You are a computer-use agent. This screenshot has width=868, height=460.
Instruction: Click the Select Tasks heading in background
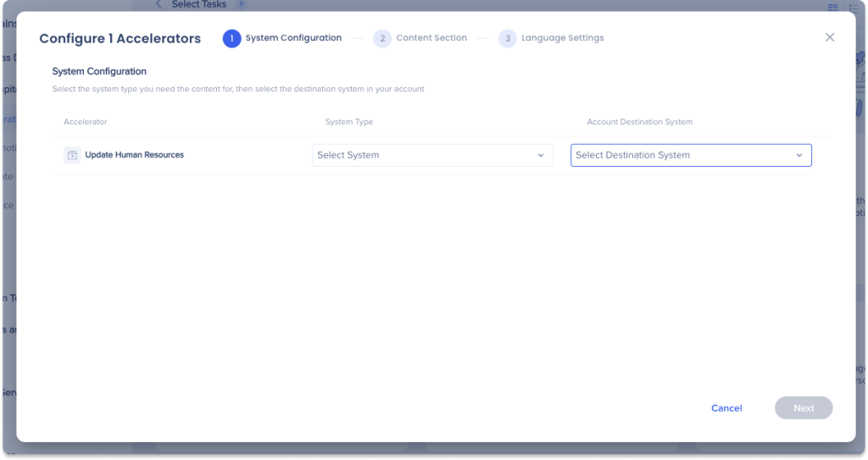198,4
